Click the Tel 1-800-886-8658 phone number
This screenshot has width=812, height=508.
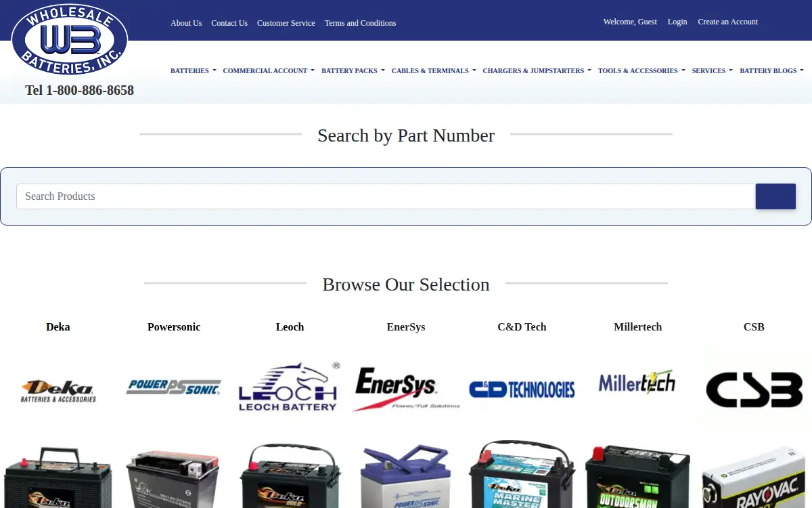pyautogui.click(x=79, y=90)
